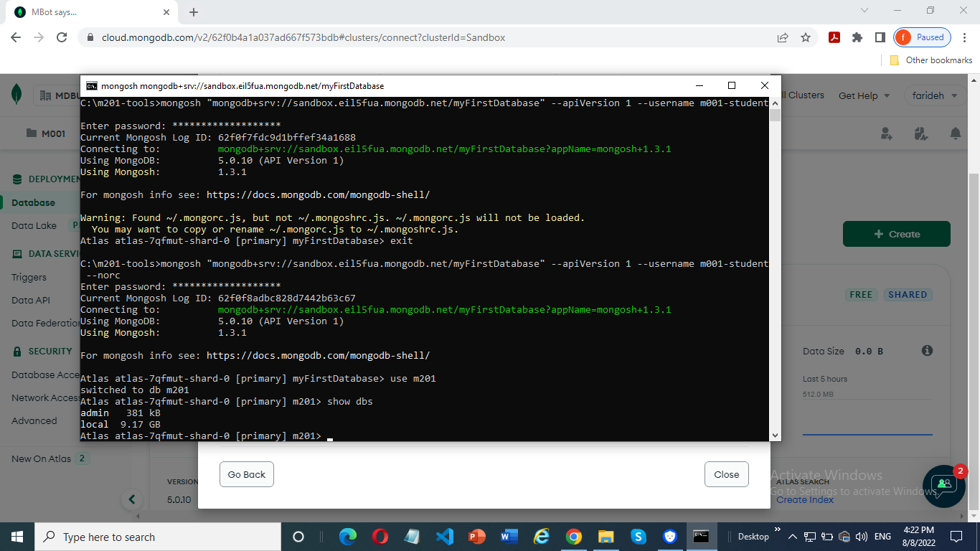Viewport: 980px width, 551px height.
Task: Click the green Create button
Action: pos(896,234)
